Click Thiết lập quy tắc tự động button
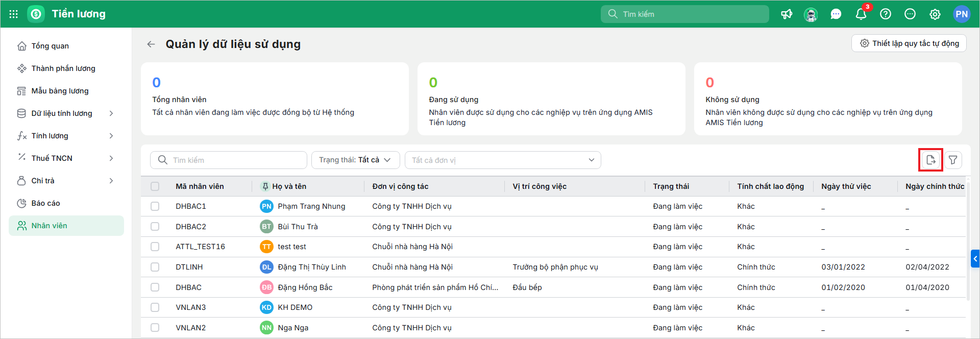The height and width of the screenshot is (339, 980). (909, 43)
